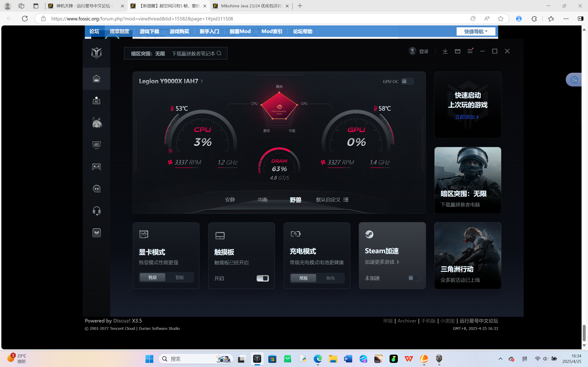Click the equalizer monitor icon in sidebar
The height and width of the screenshot is (367, 588).
click(96, 145)
